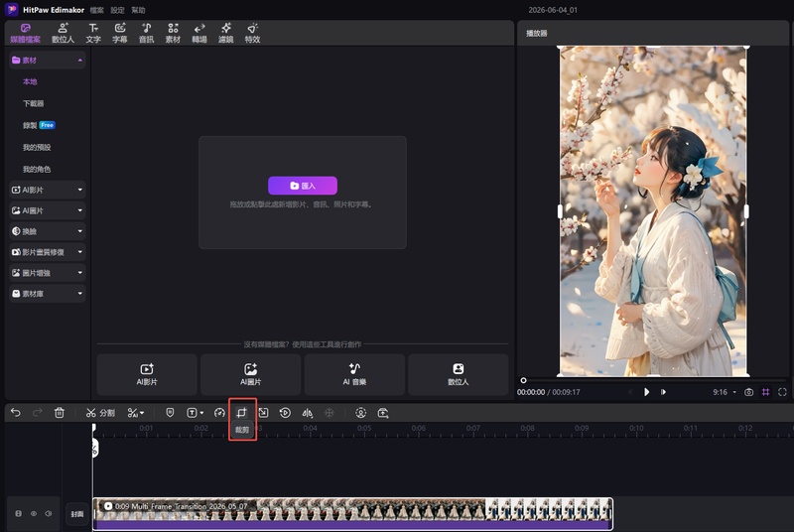The height and width of the screenshot is (532, 794).
Task: Switch to the 媒體檔案 tab
Action: tap(26, 33)
